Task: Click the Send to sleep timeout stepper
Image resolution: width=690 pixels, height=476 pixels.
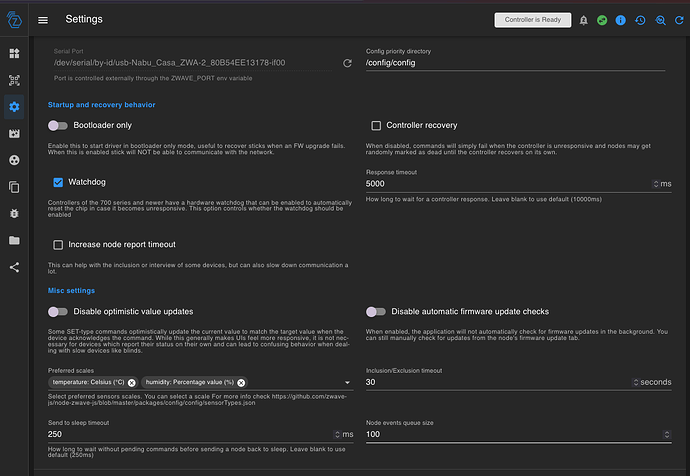Action: pos(337,435)
